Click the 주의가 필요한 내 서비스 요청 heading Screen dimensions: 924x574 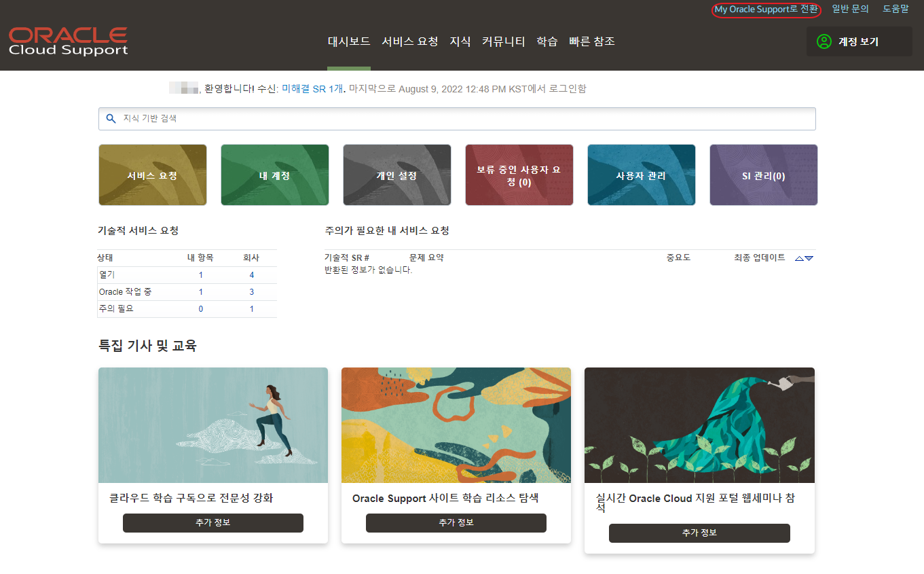[x=387, y=231]
